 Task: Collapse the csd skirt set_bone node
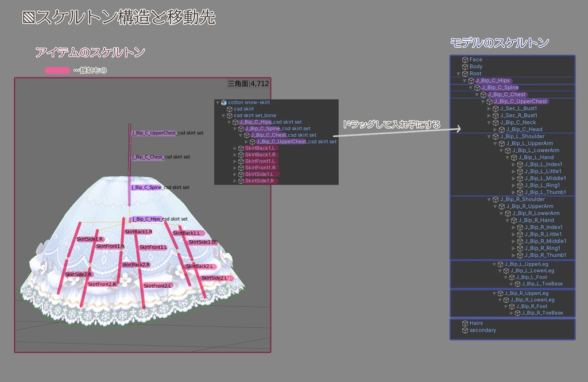223,115
